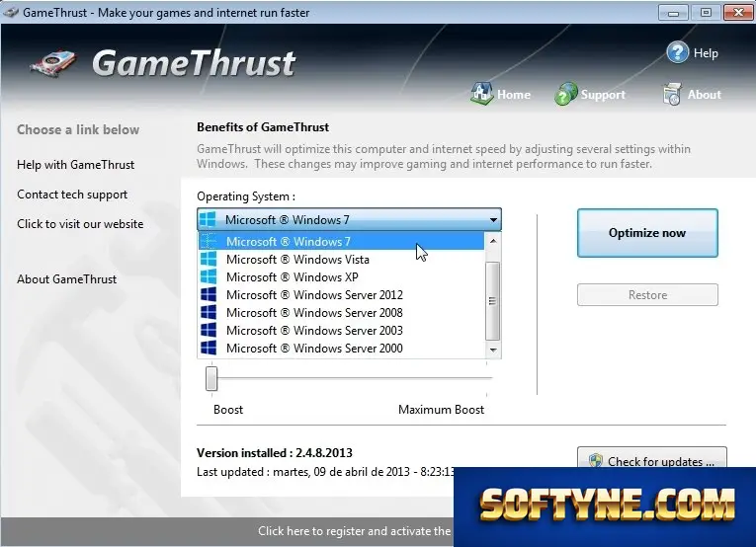Open Help with GameThrust link

[x=76, y=165]
